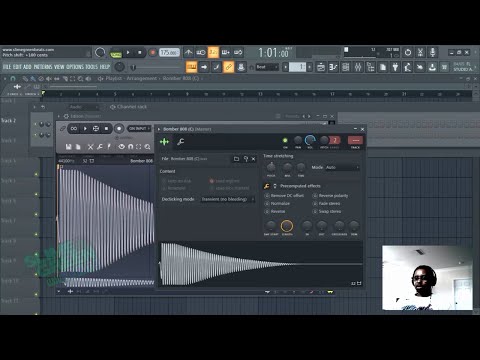Open the Piano roll view icon
Image resolution: width=480 pixels, height=360 pixels.
tap(333, 67)
